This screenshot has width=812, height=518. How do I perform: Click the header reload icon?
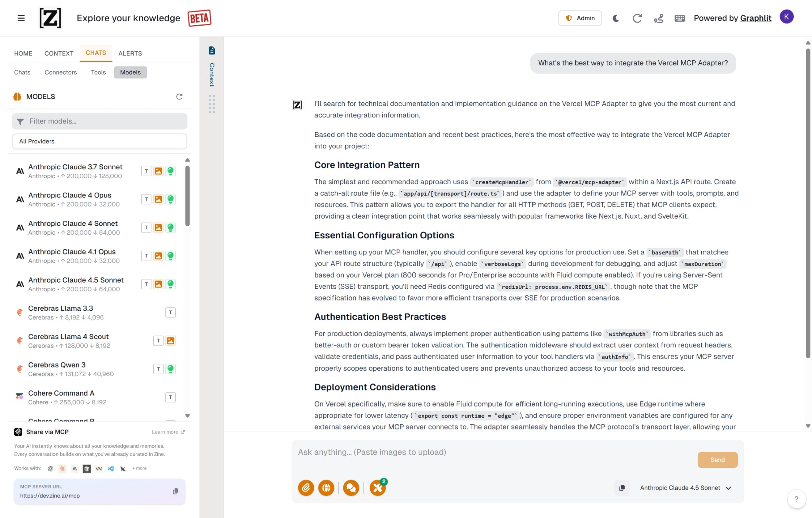pos(637,18)
